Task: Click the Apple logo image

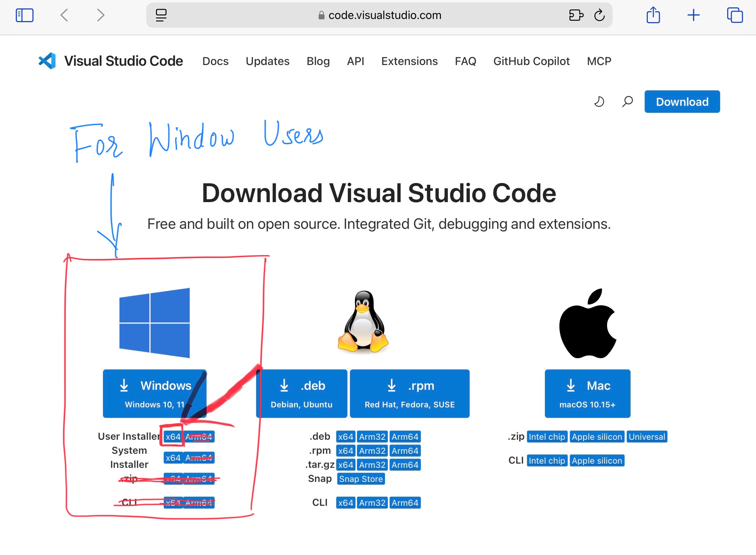Action: [587, 323]
